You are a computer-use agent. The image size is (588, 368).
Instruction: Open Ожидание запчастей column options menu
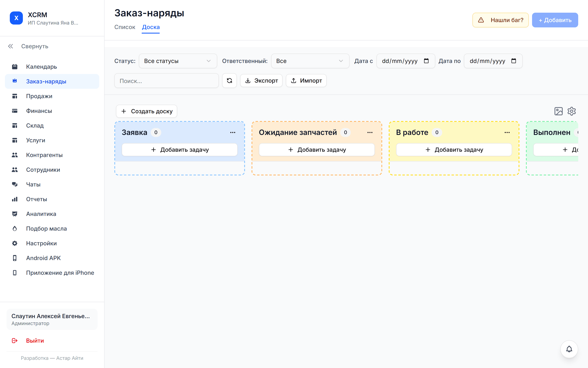click(370, 132)
